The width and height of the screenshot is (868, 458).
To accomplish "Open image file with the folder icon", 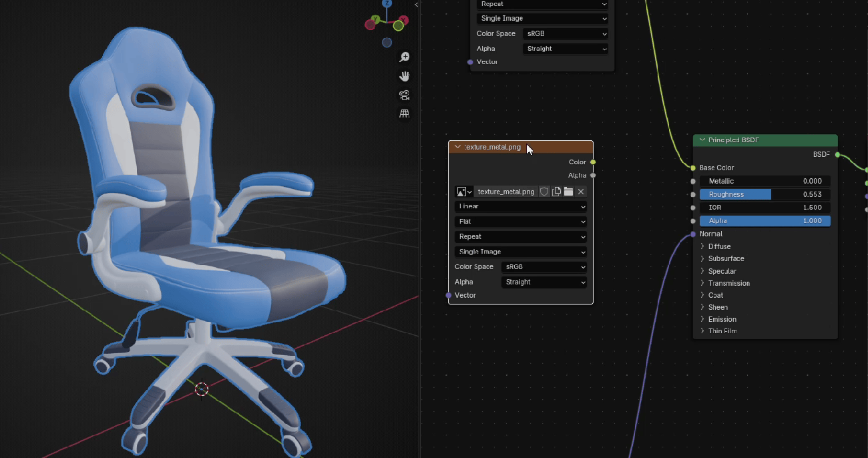I will coord(568,192).
